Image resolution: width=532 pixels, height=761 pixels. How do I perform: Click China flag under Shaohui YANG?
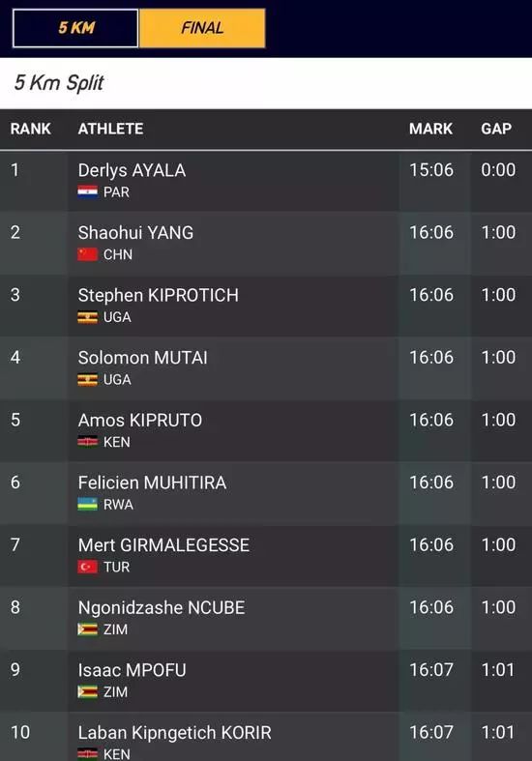87,254
